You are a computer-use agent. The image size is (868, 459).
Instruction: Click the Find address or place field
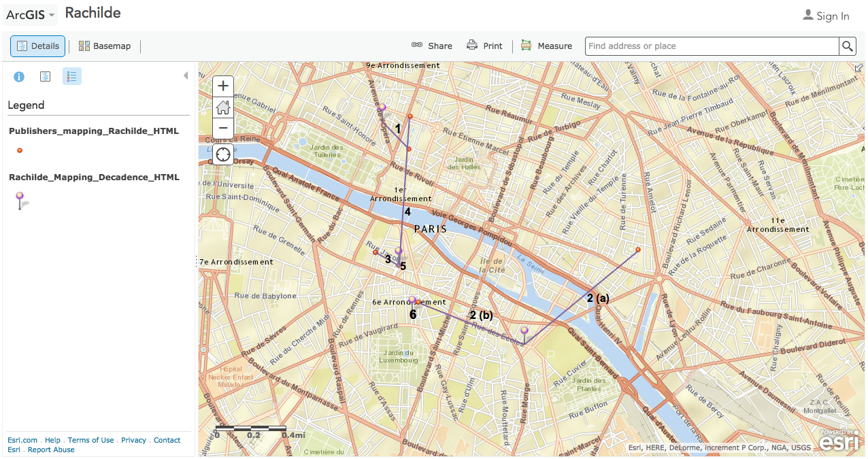coord(711,46)
